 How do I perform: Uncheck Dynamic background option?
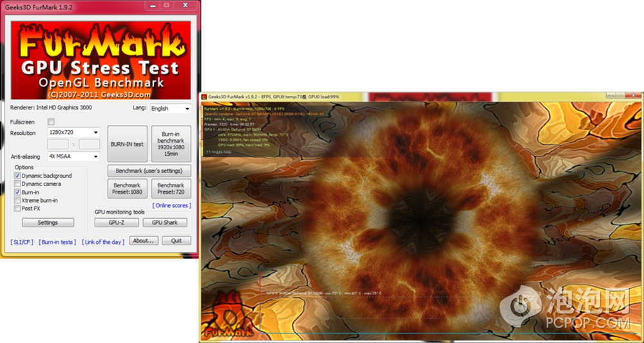17,176
